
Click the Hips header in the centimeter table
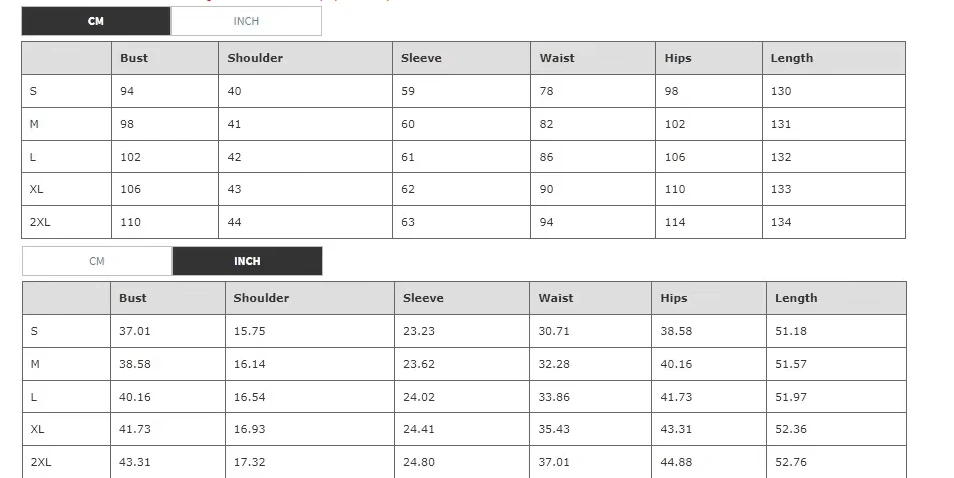click(678, 58)
